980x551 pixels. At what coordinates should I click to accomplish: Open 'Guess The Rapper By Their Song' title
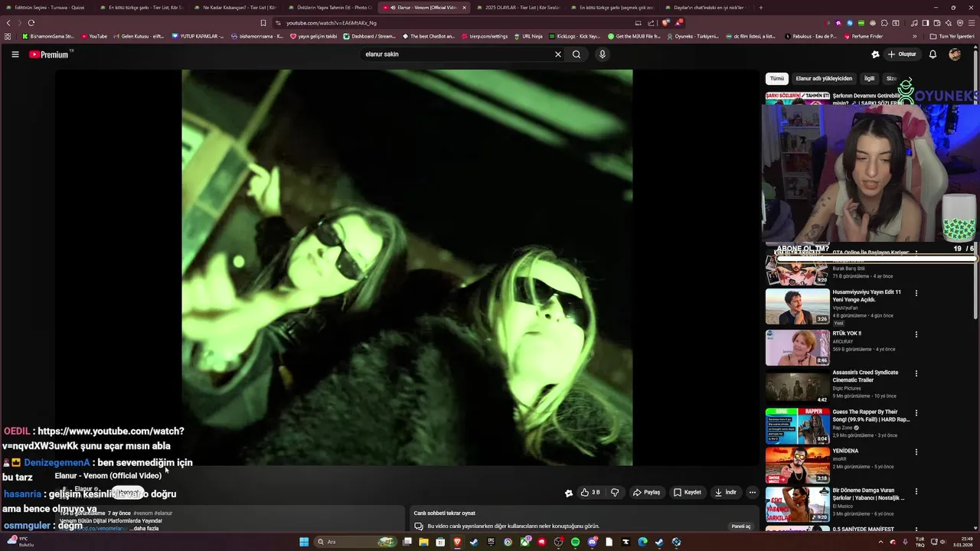tap(871, 416)
